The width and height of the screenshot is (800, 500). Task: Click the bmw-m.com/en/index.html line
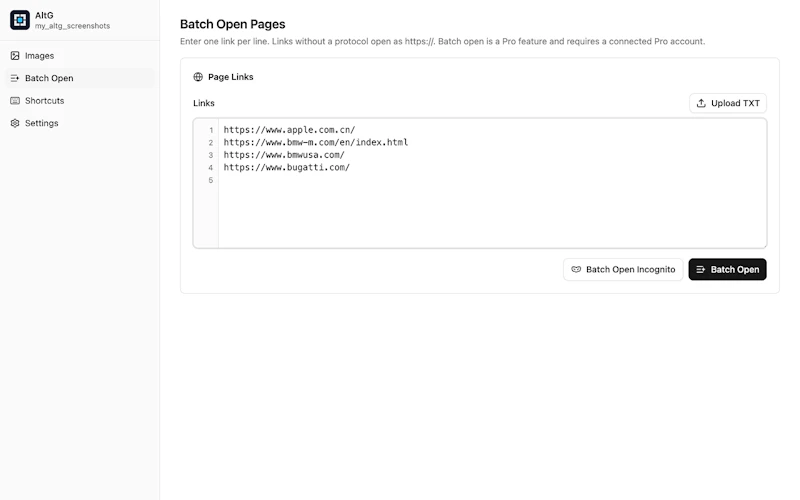316,142
